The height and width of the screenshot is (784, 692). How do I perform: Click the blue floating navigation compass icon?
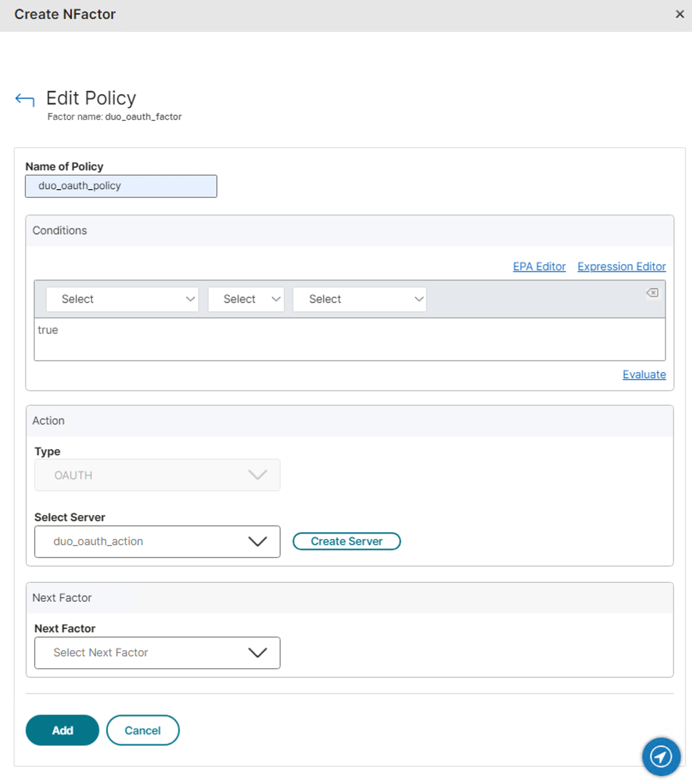(661, 757)
